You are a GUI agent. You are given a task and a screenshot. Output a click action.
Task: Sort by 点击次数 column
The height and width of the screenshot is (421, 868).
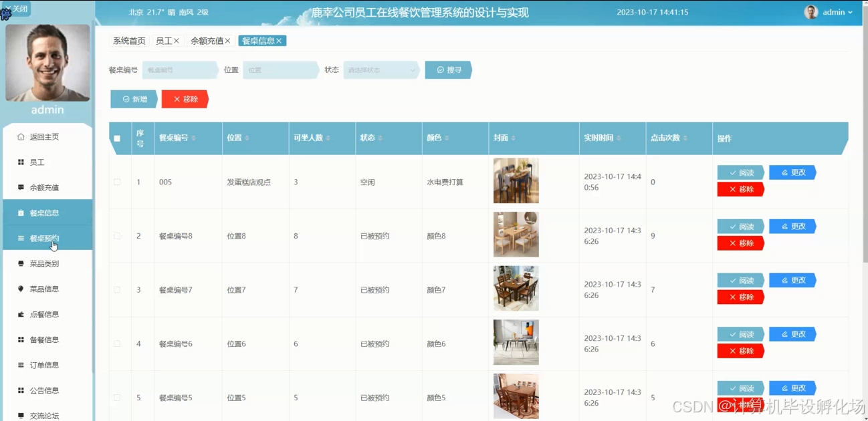685,138
